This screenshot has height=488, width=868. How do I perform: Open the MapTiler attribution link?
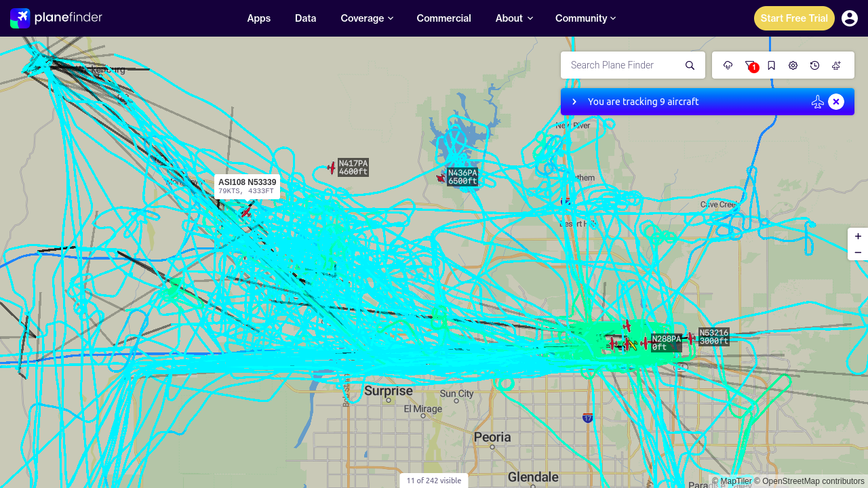click(x=732, y=482)
